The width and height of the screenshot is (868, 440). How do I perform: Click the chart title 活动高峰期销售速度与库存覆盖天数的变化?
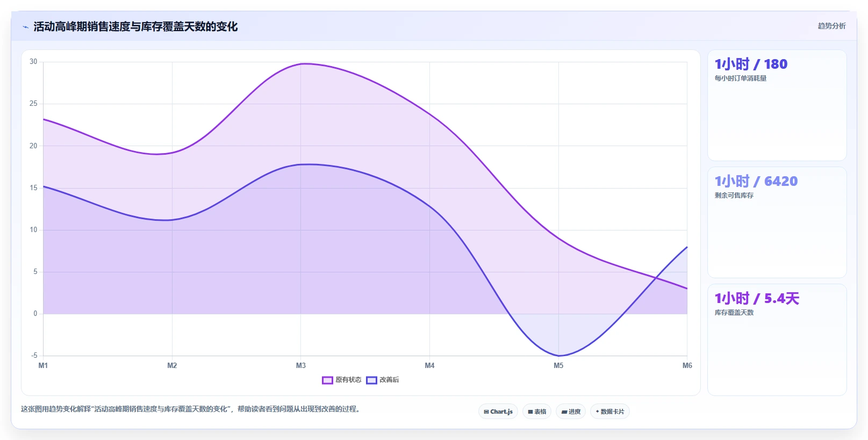135,27
